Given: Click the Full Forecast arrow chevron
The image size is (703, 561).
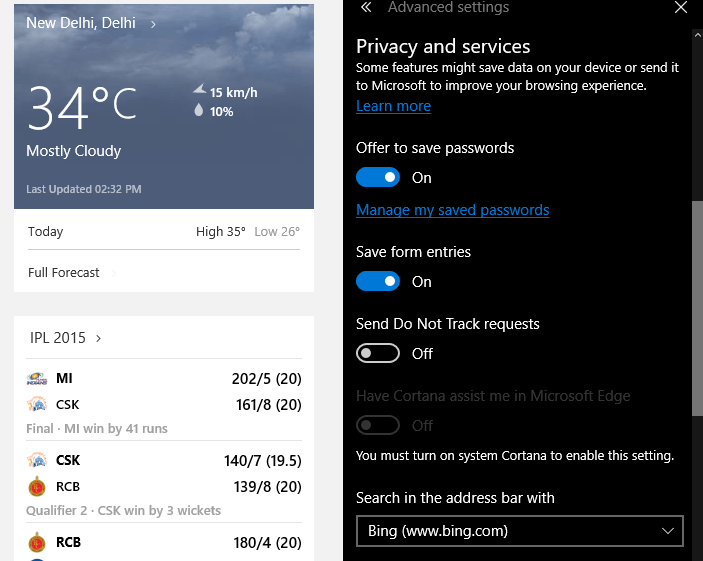Looking at the screenshot, I should tap(114, 273).
